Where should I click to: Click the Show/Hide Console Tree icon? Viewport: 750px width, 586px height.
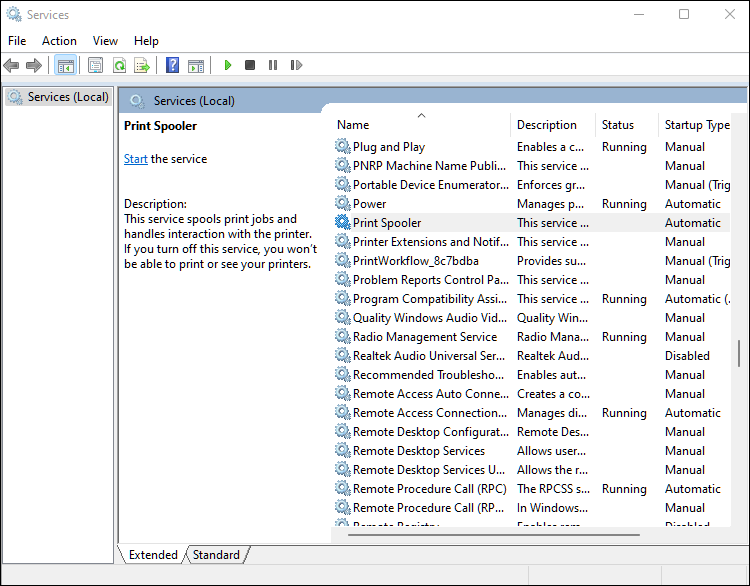pyautogui.click(x=65, y=65)
